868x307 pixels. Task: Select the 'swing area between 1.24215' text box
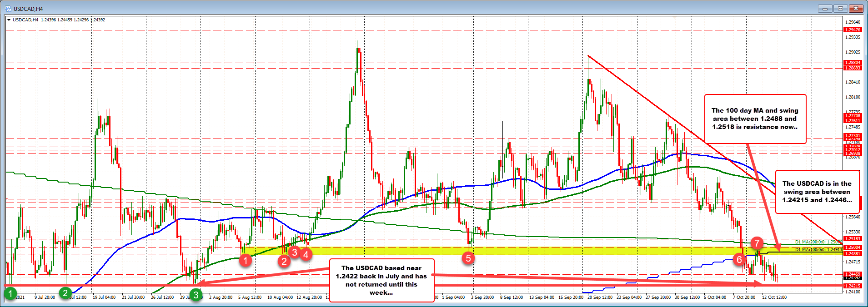[x=817, y=192]
